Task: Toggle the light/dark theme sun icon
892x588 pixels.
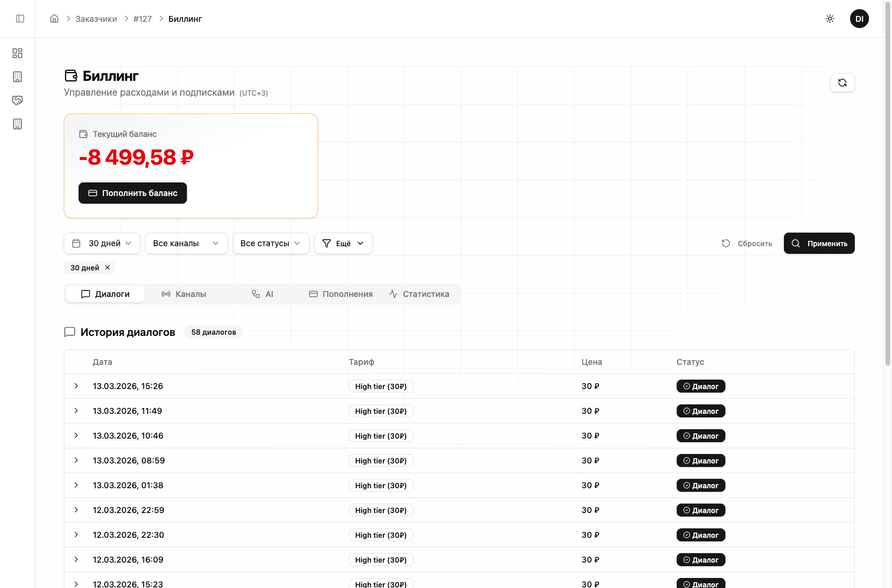Action: (x=829, y=19)
